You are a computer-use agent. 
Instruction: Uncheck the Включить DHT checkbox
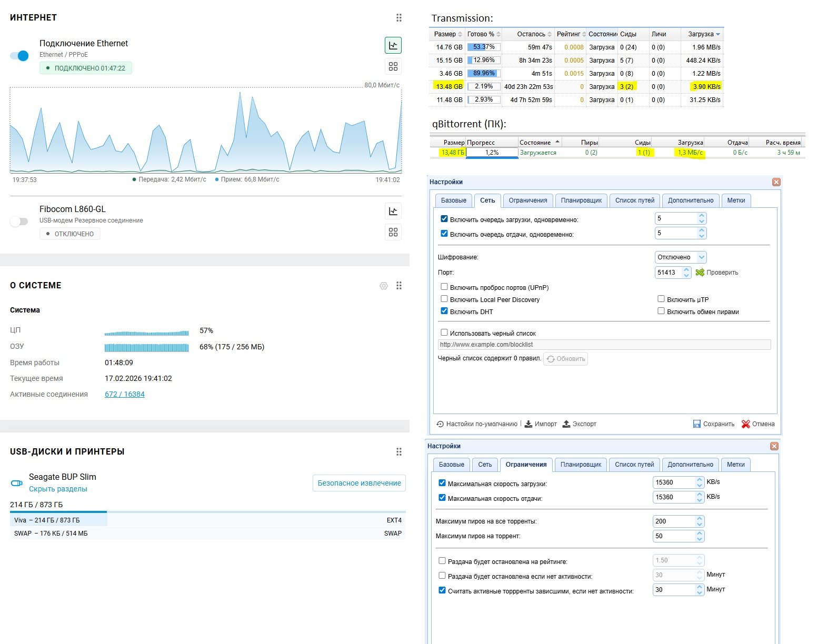pos(444,311)
